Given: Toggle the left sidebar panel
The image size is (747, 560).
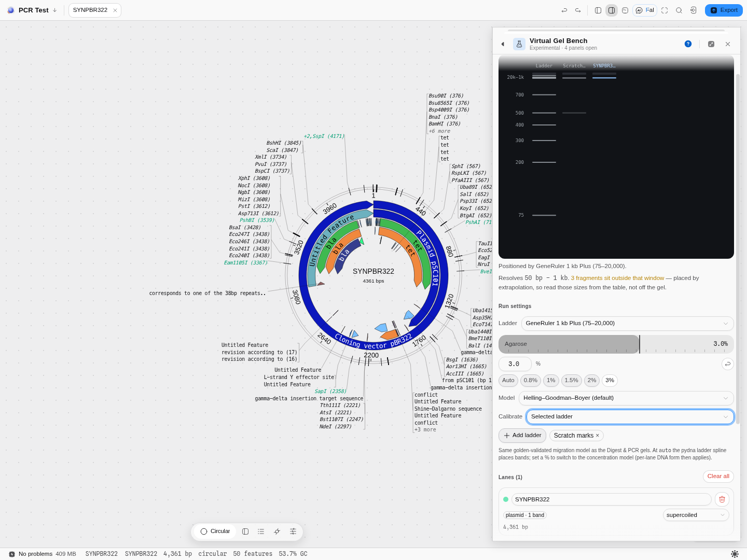Looking at the screenshot, I should point(598,10).
